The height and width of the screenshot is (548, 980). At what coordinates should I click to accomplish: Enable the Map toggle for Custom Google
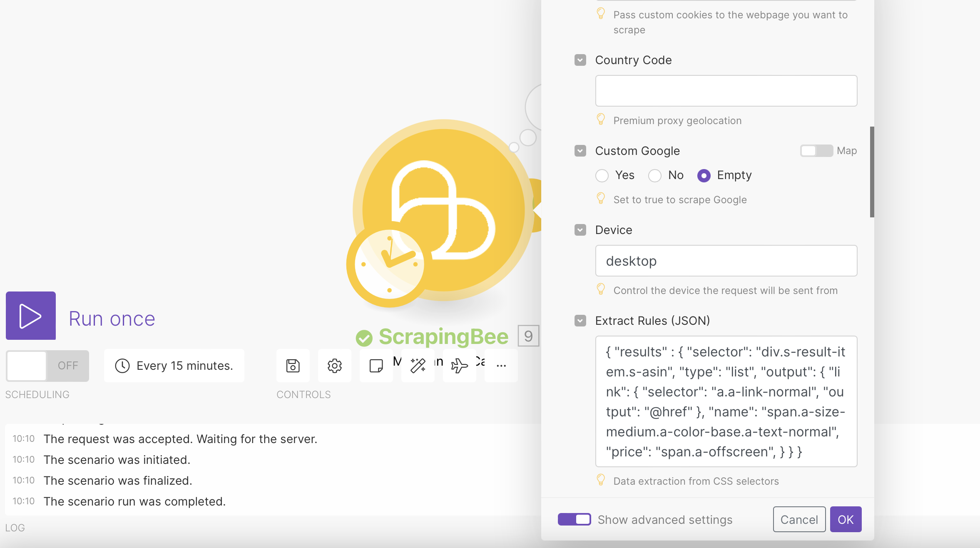(x=816, y=151)
